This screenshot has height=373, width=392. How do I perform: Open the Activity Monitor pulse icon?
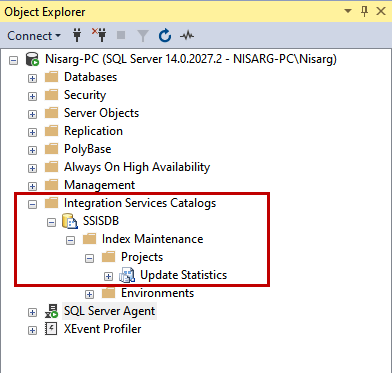[x=187, y=35]
